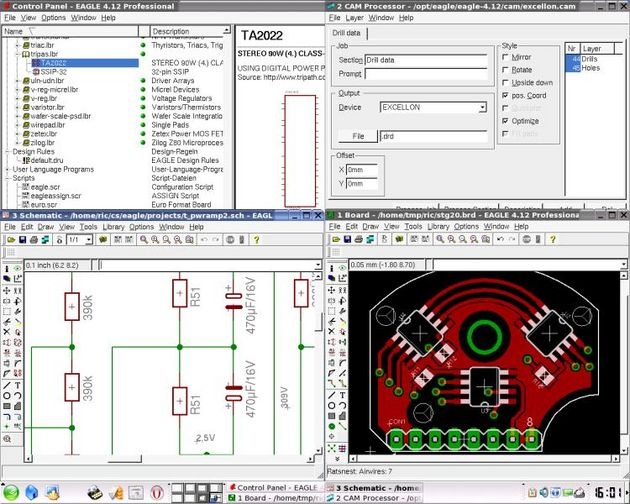Click Info tool in Board palette
The height and width of the screenshot is (504, 630).
click(333, 268)
